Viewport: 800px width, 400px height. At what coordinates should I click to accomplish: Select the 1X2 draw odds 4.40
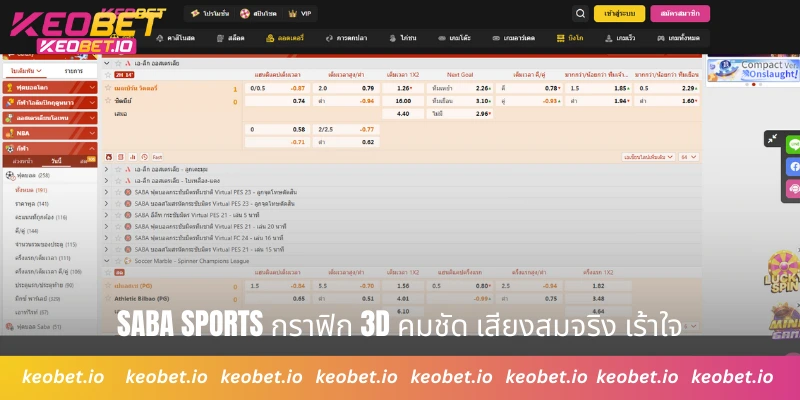pos(403,114)
